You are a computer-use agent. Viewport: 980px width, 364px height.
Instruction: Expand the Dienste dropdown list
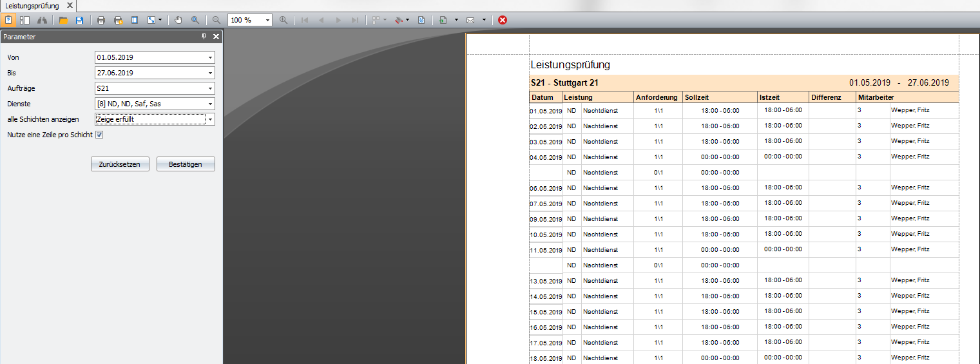(210, 104)
